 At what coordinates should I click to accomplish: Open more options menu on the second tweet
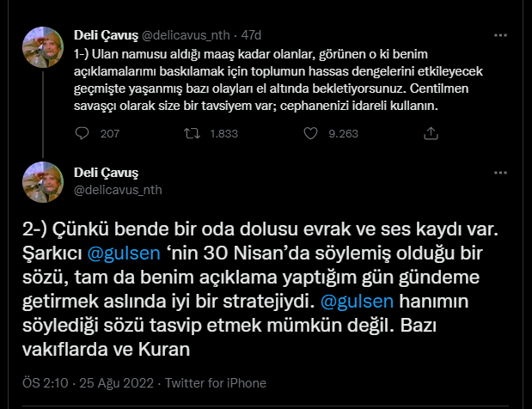point(500,174)
